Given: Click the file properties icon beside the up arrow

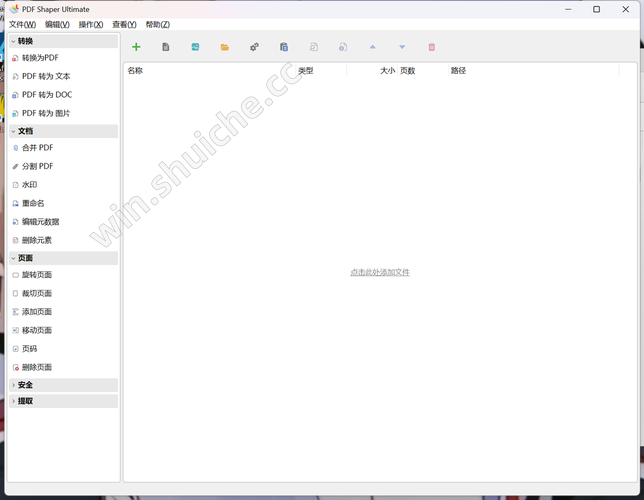Looking at the screenshot, I should [343, 47].
